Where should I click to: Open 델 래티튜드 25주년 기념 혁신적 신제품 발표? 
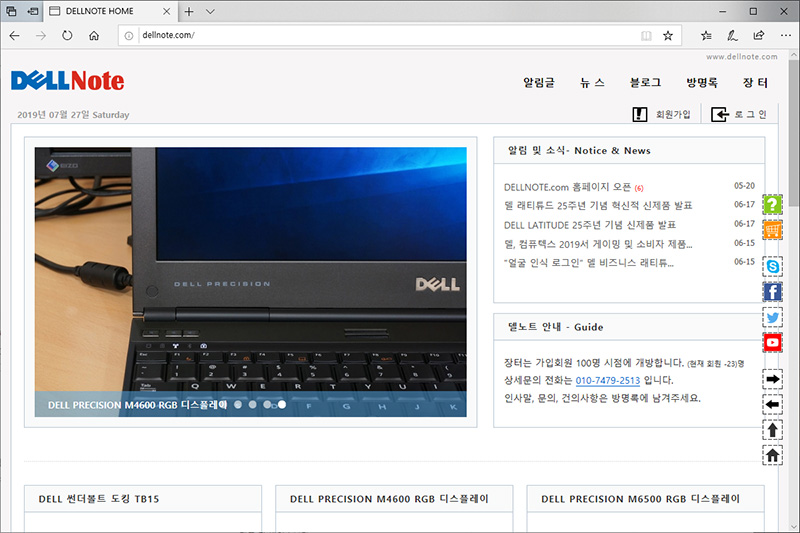(598, 206)
